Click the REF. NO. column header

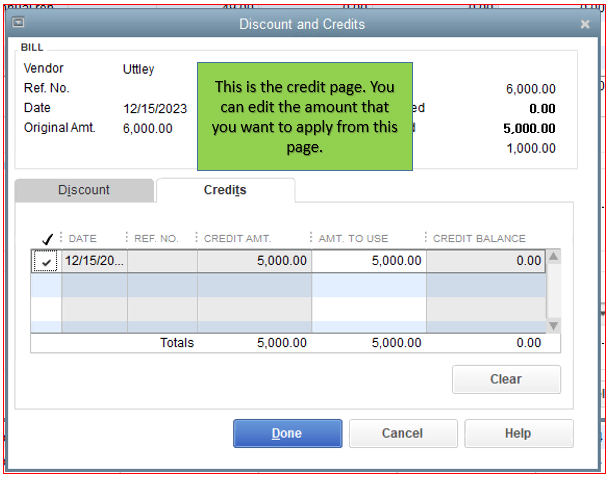[156, 238]
